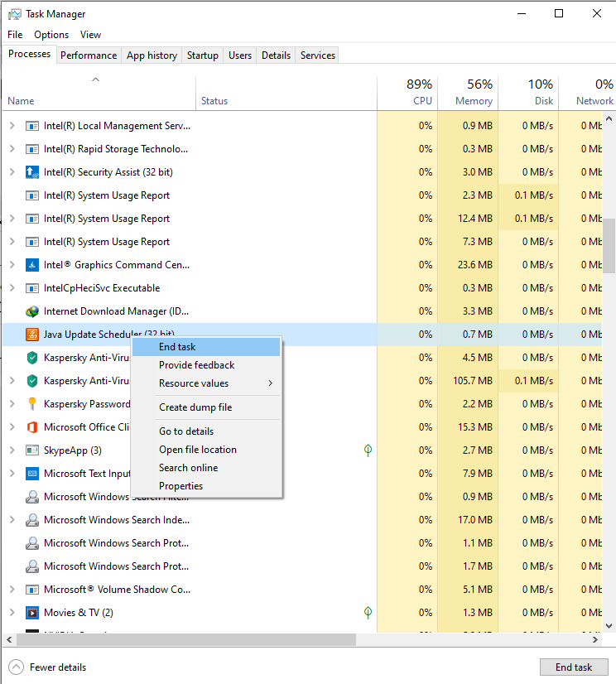616x684 pixels.
Task: Click the green leaf suspended icon beside SkypeApp
Action: (368, 450)
